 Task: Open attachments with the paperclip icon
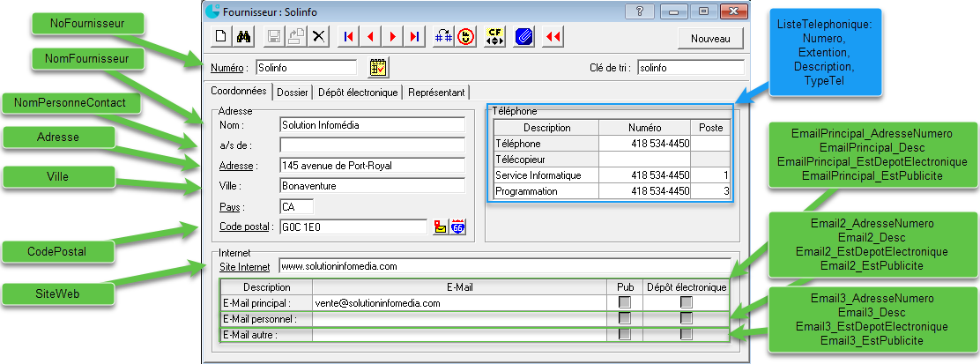pyautogui.click(x=523, y=37)
